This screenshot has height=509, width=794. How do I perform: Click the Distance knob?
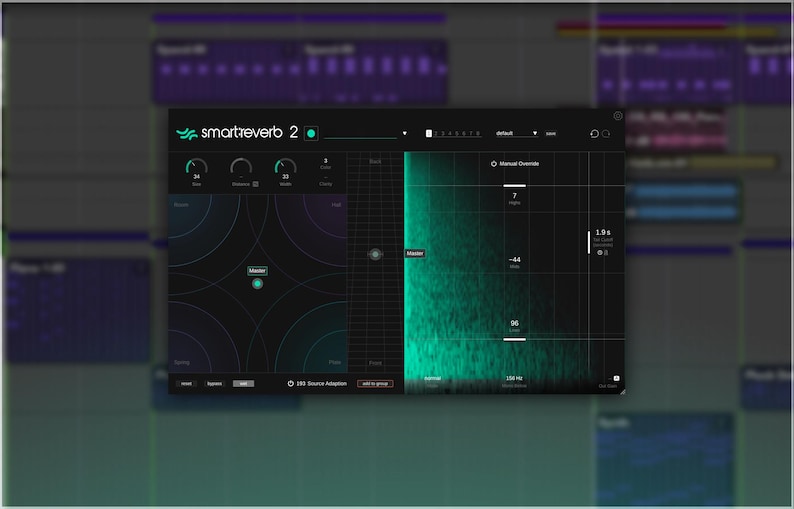click(x=241, y=167)
